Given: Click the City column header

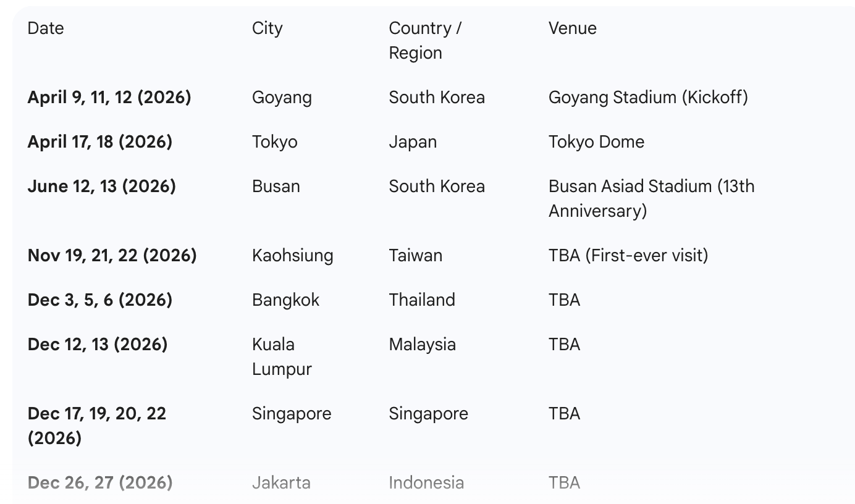Looking at the screenshot, I should tap(267, 28).
